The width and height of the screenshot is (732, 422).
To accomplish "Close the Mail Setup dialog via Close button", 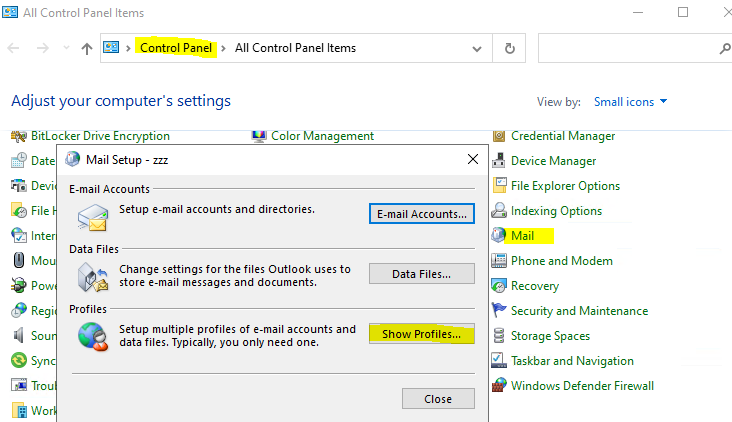I will 438,399.
